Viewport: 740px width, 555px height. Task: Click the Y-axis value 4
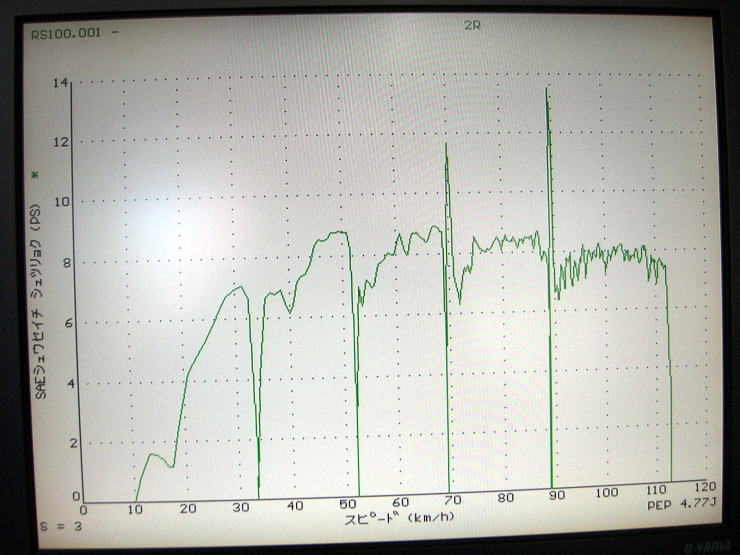(71, 384)
